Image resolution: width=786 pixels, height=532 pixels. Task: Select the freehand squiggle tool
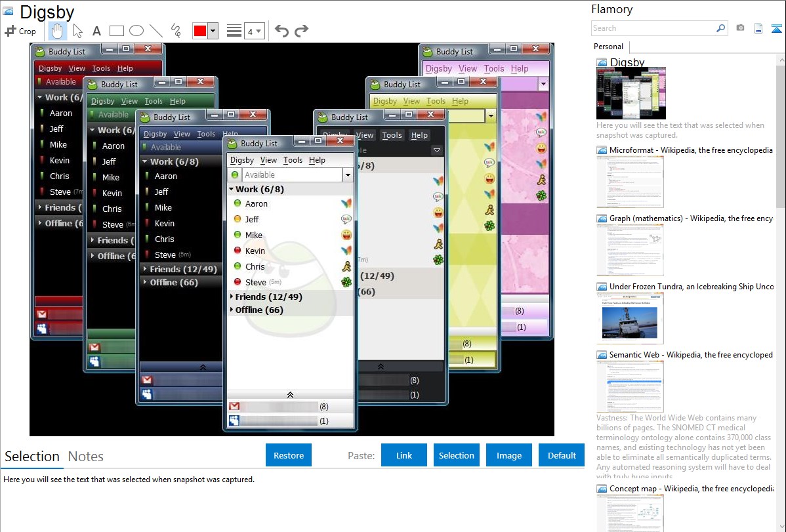(x=176, y=31)
